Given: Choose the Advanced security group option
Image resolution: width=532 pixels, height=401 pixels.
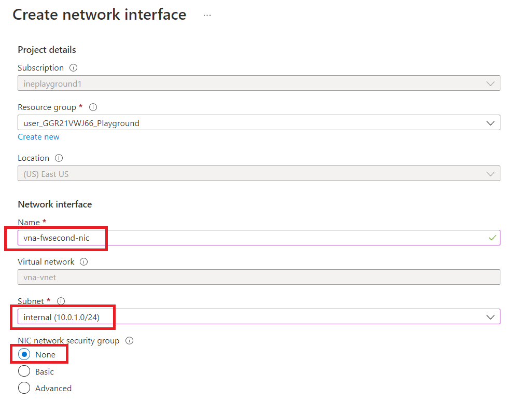Looking at the screenshot, I should tap(24, 388).
